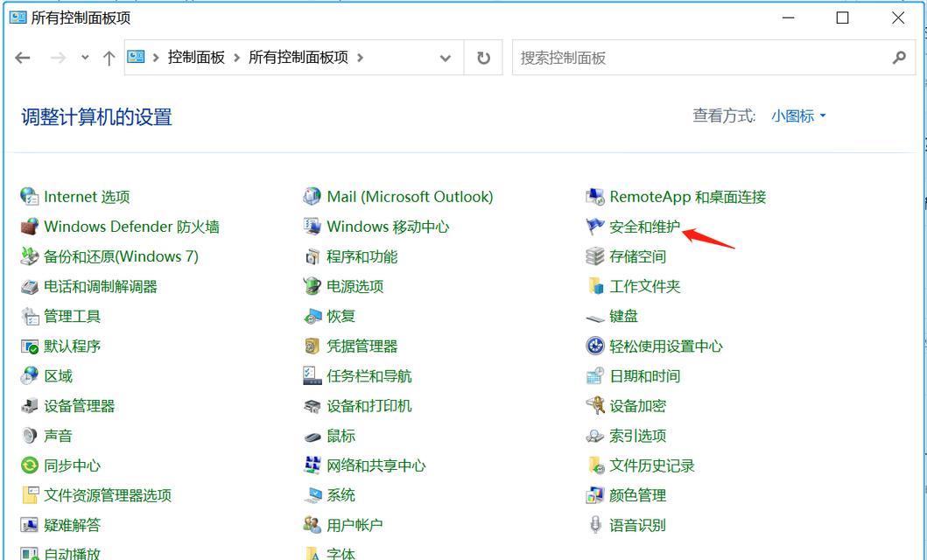Click the 电源选项 battery icon
Image resolution: width=927 pixels, height=560 pixels.
[x=313, y=286]
